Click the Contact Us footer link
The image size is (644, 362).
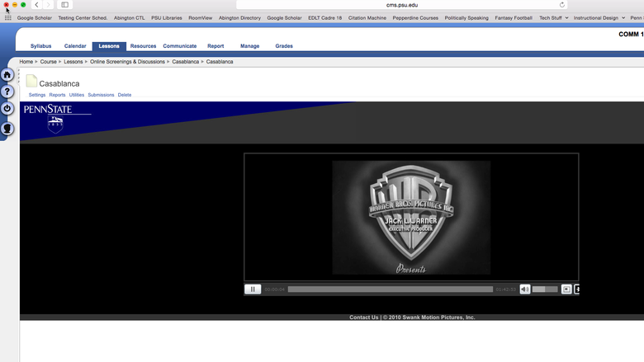[x=363, y=317]
